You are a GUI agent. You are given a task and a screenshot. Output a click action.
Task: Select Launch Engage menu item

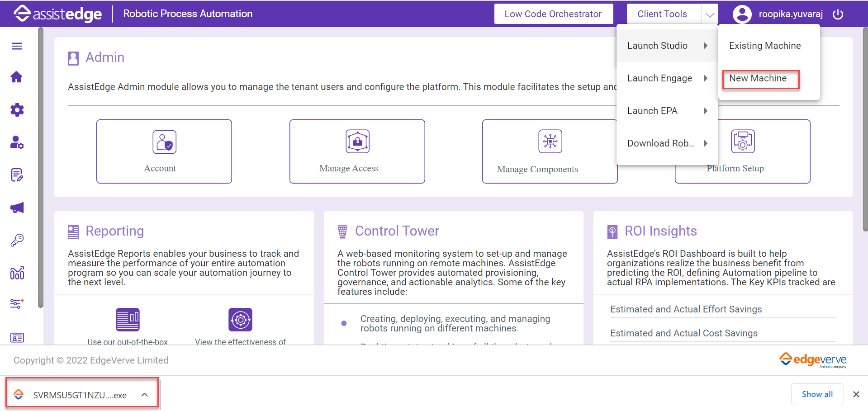click(x=667, y=78)
